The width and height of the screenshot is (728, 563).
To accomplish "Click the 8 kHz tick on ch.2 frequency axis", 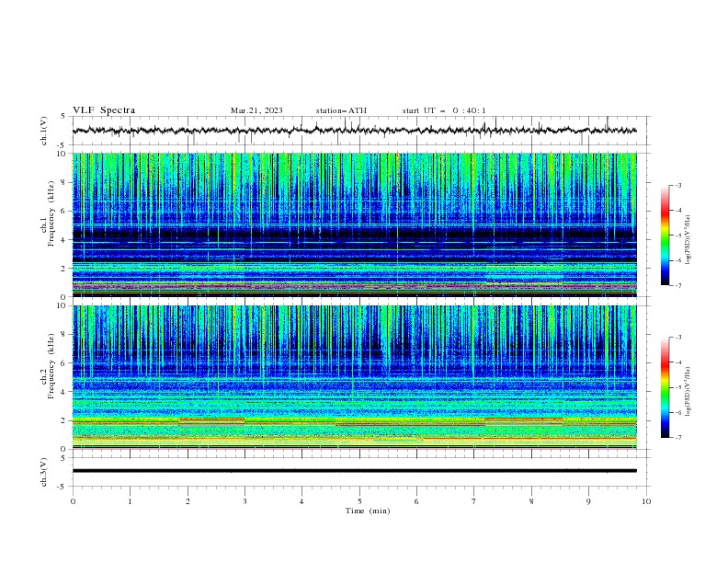I will 64,334.
